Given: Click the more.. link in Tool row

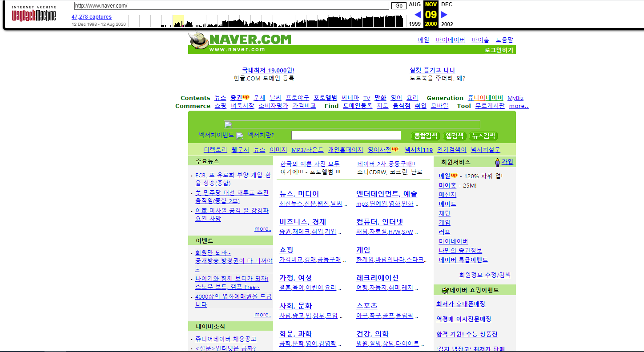Looking at the screenshot, I should click(519, 106).
